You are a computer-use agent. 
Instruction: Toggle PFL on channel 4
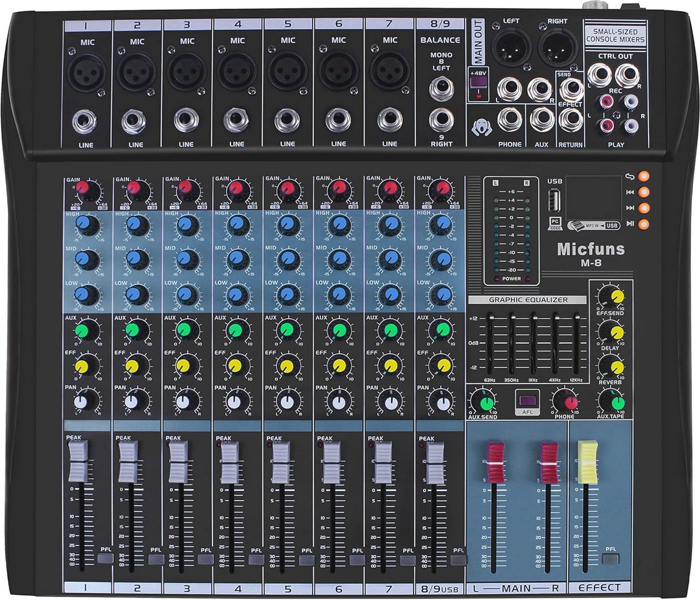click(x=257, y=559)
